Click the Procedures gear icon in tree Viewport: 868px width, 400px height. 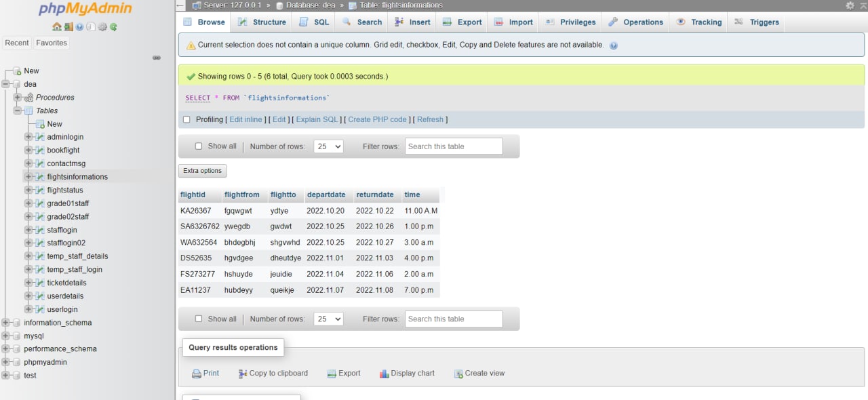(x=28, y=98)
